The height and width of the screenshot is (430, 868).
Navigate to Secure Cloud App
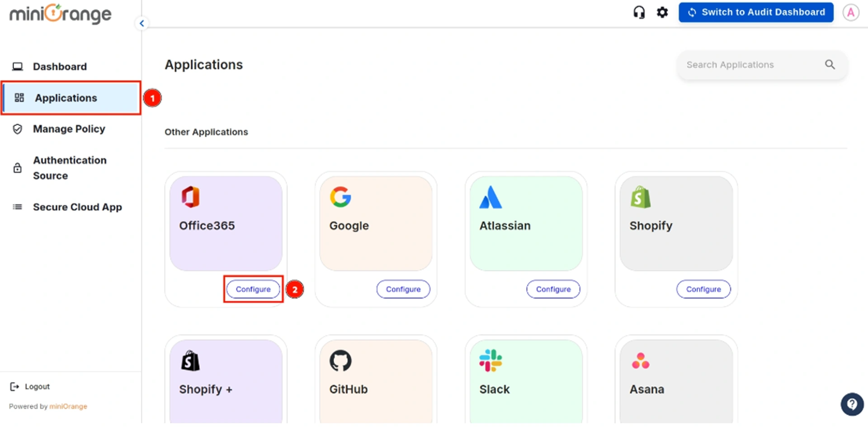77,207
